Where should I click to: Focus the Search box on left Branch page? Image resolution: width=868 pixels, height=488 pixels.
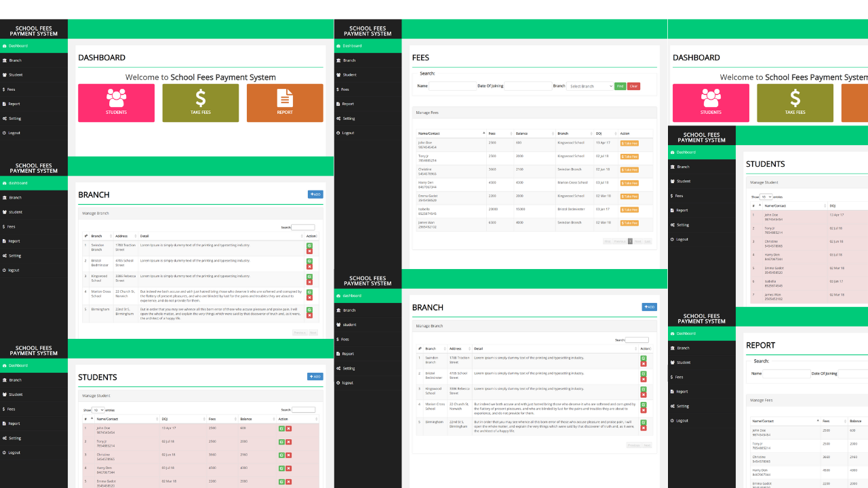pyautogui.click(x=303, y=228)
